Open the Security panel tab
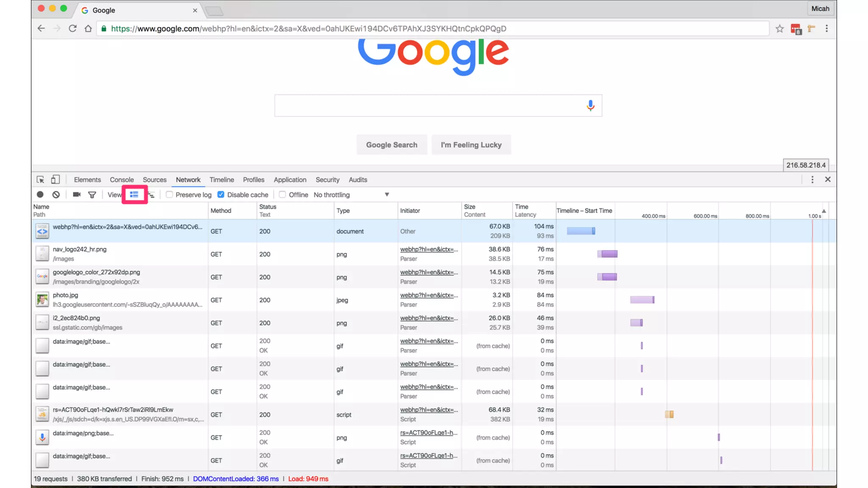Screen dimensions: 868x488 click(x=327, y=180)
